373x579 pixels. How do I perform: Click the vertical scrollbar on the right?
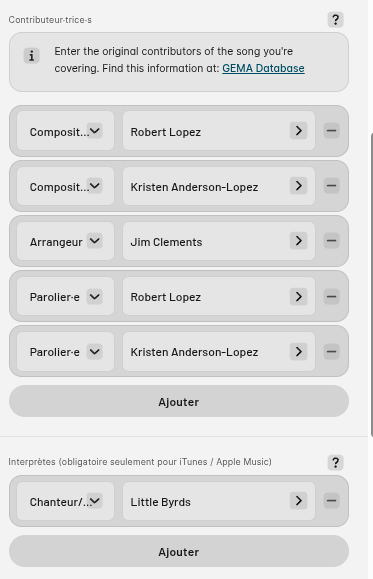[371, 284]
